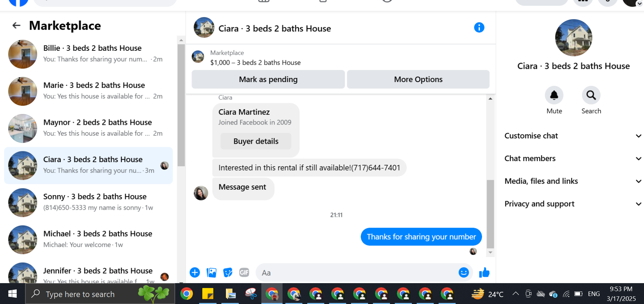The image size is (644, 304).
Task: Open the large house photo in the details panel
Action: click(x=573, y=38)
